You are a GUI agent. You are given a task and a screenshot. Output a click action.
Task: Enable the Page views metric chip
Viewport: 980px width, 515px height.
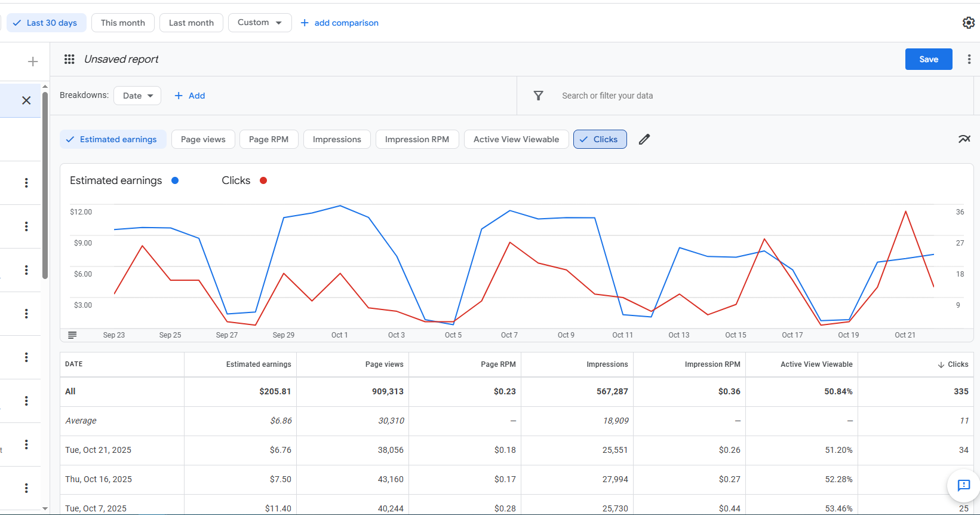point(203,139)
